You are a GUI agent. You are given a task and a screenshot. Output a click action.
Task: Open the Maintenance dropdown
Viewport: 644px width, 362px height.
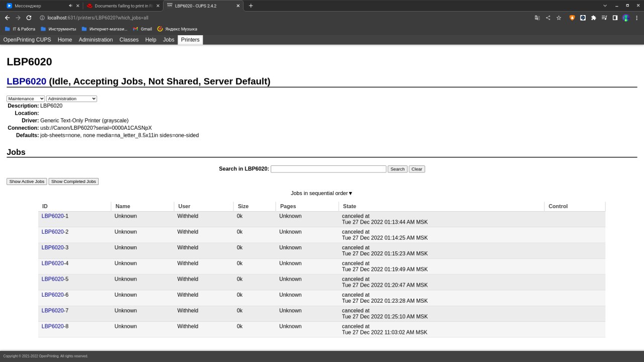click(26, 99)
